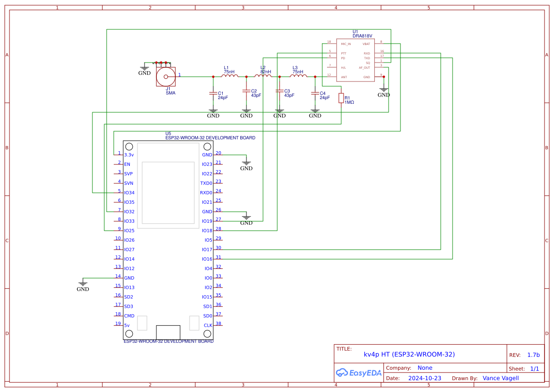Pick the L3 inductor coil symbol
This screenshot has width=554, height=392.
pyautogui.click(x=298, y=75)
